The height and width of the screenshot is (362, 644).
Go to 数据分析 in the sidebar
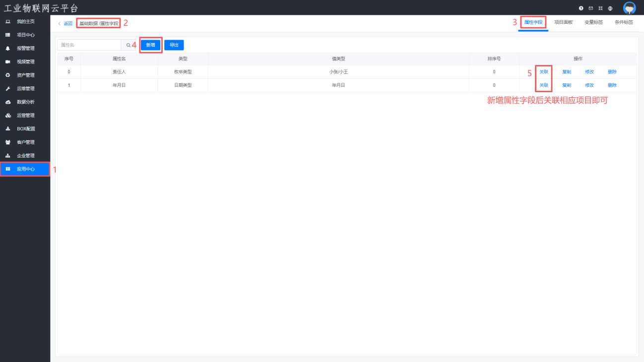pyautogui.click(x=25, y=102)
